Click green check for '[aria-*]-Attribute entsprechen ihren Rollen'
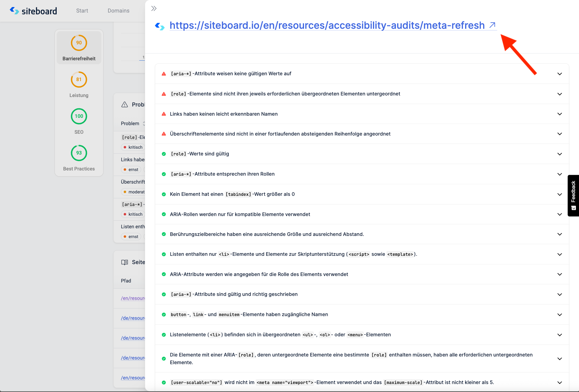 point(164,174)
